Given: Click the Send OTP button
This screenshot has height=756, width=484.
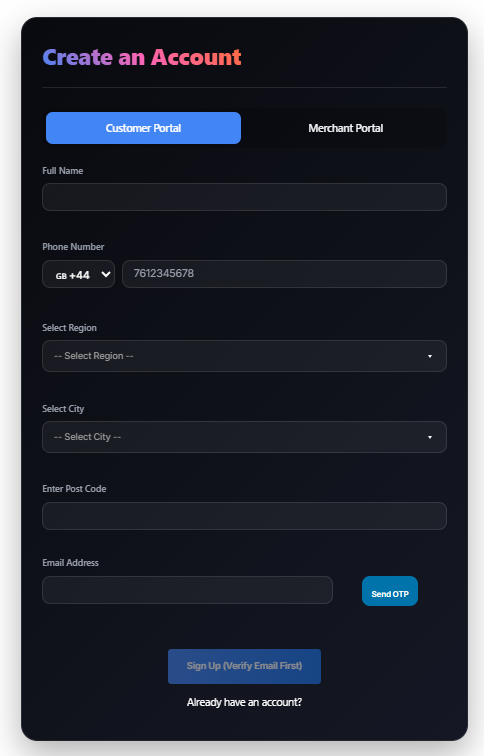Looking at the screenshot, I should click(390, 591).
